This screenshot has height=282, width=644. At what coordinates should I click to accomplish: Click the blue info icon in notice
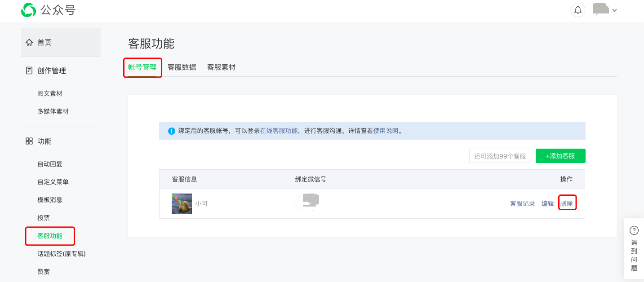pyautogui.click(x=171, y=131)
